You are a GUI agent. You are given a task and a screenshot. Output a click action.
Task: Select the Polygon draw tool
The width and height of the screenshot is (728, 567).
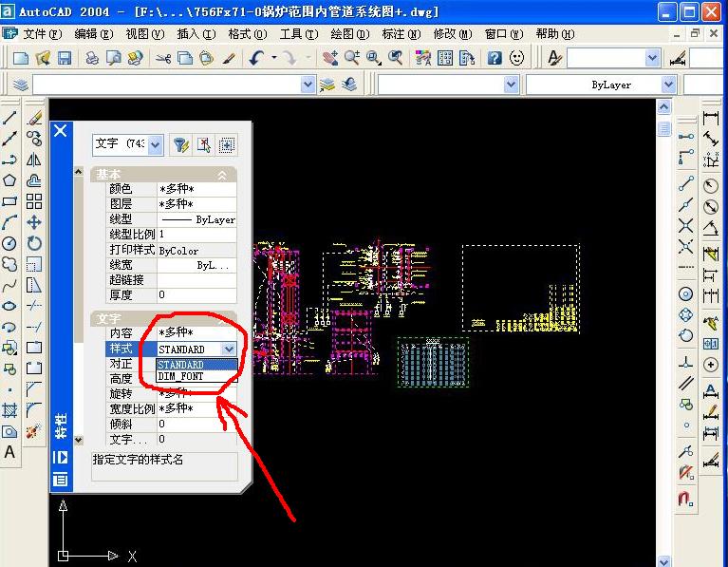pos(9,180)
